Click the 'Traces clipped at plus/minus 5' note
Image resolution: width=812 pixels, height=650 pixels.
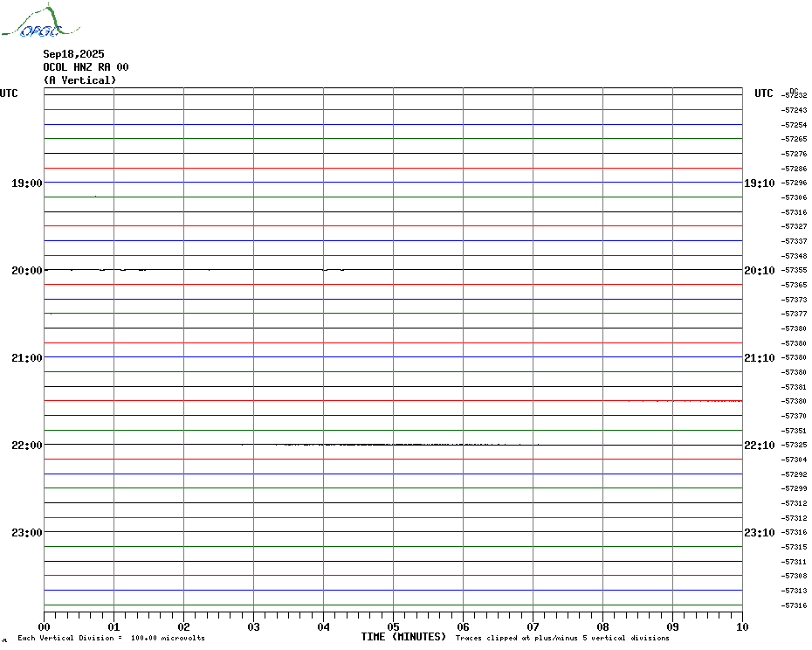[x=562, y=638]
